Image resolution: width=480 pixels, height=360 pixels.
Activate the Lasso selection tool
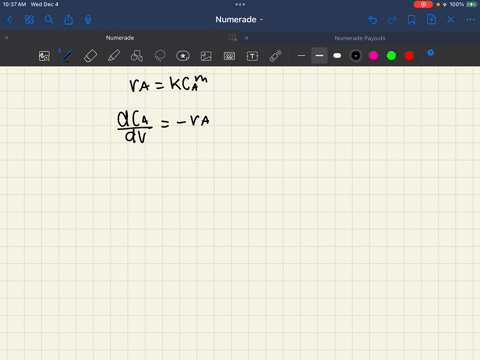(x=160, y=56)
